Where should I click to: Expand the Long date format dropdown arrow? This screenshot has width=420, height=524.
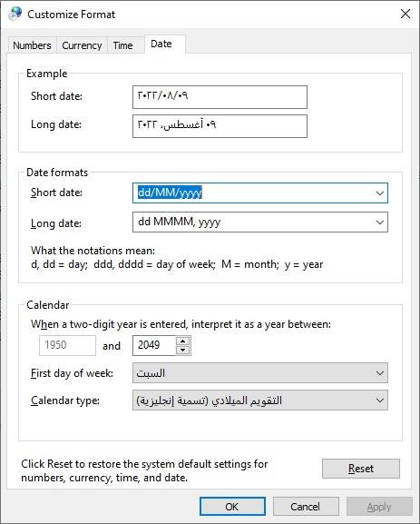(x=379, y=222)
